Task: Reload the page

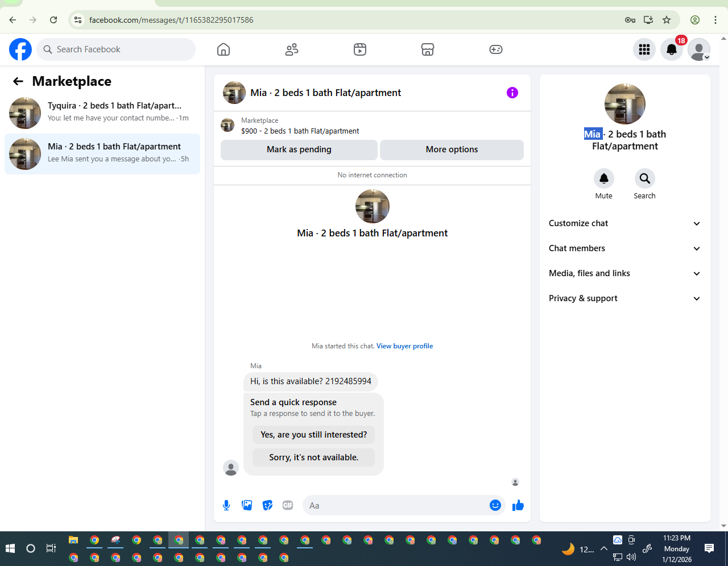Action: coord(53,20)
